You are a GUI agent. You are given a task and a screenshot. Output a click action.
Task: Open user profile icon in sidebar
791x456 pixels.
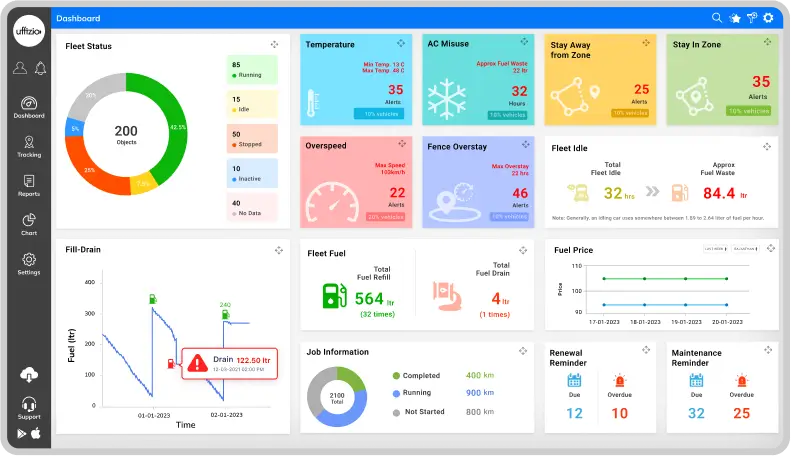(x=20, y=68)
